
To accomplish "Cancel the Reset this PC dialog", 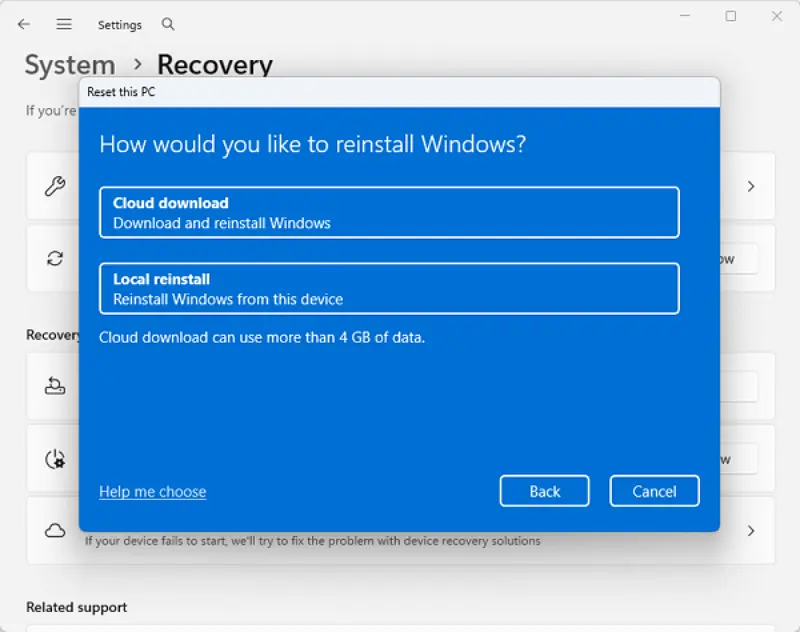I will click(x=654, y=491).
